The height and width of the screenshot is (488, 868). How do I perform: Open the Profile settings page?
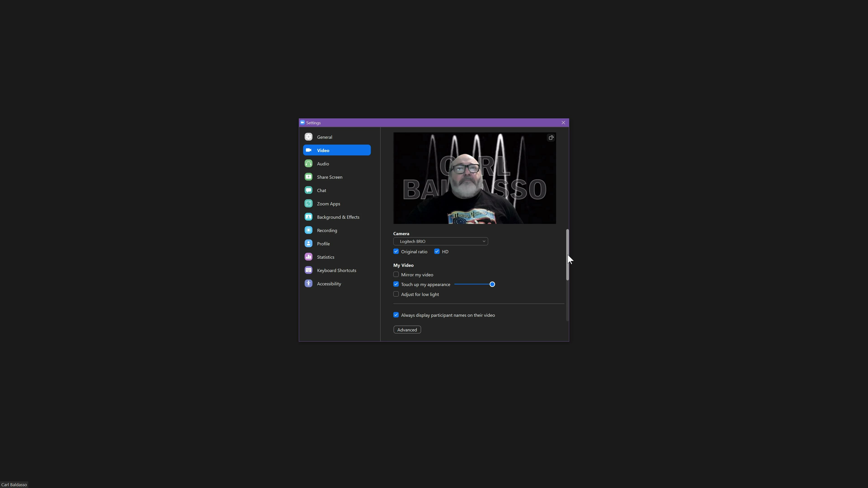click(323, 244)
